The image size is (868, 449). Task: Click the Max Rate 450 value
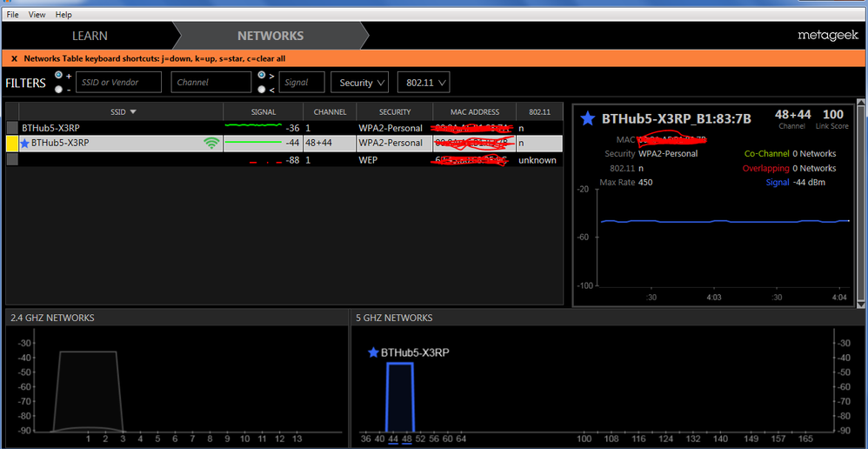pos(645,182)
